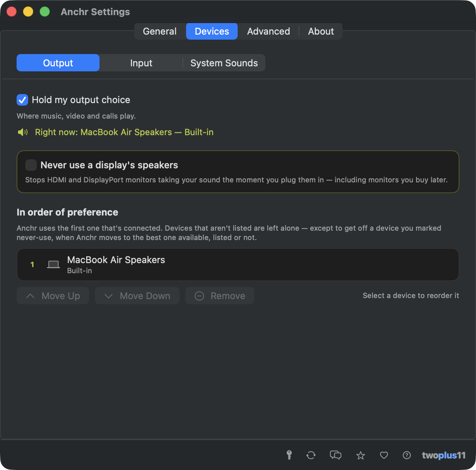Viewport: 476px width, 470px height.
Task: Click the heart icon
Action: [384, 455]
